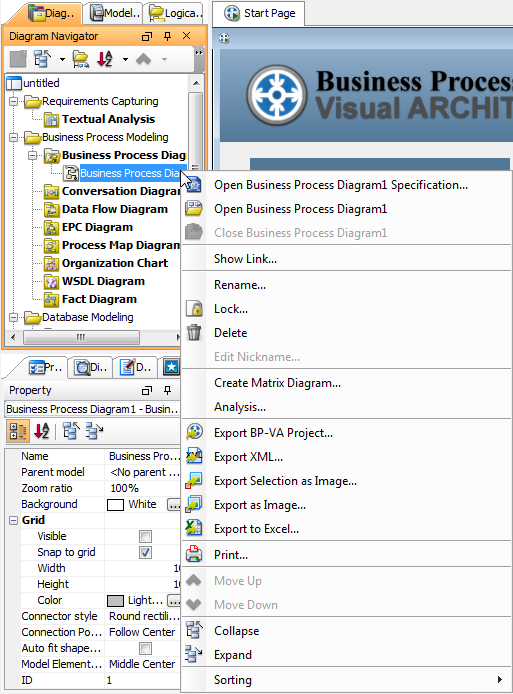
Task: Click Export BP-VA Project icon
Action: [x=194, y=432]
